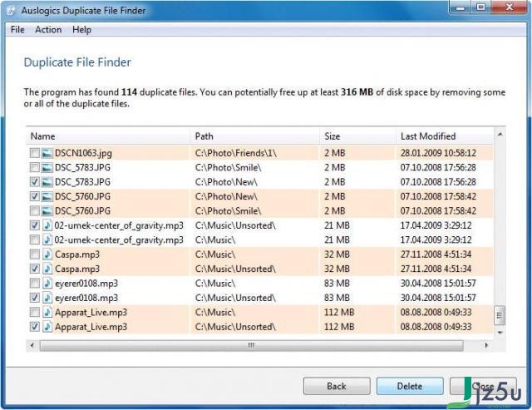The width and height of the screenshot is (532, 410).
Task: Click music icon of eyerer0108.mp3 in C:\Music\
Action: tap(47, 284)
